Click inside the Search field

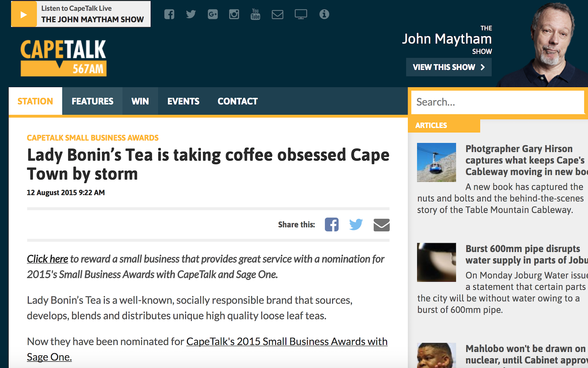pyautogui.click(x=496, y=102)
